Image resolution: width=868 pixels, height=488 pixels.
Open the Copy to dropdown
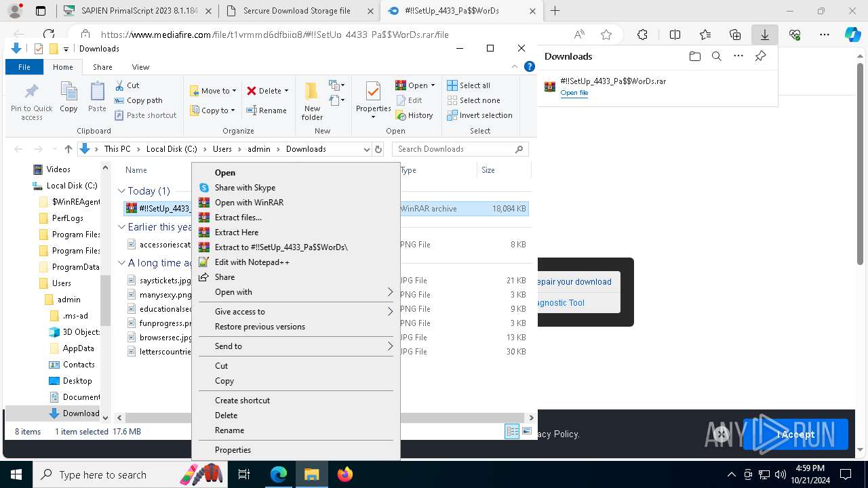(x=213, y=110)
